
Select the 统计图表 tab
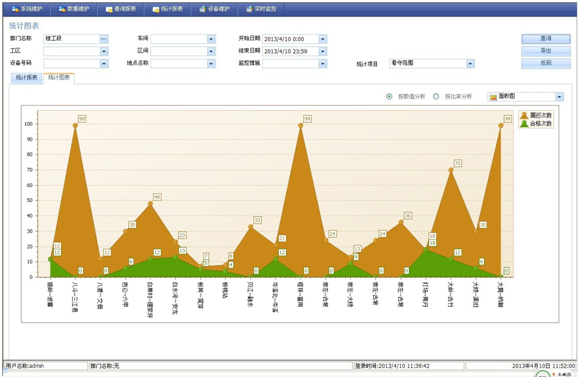coord(59,78)
